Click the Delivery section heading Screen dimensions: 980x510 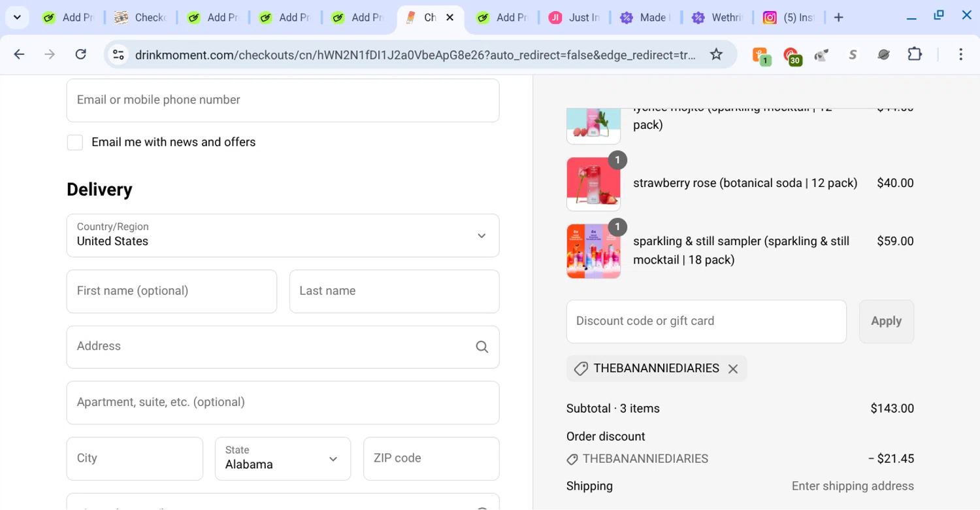coord(99,190)
